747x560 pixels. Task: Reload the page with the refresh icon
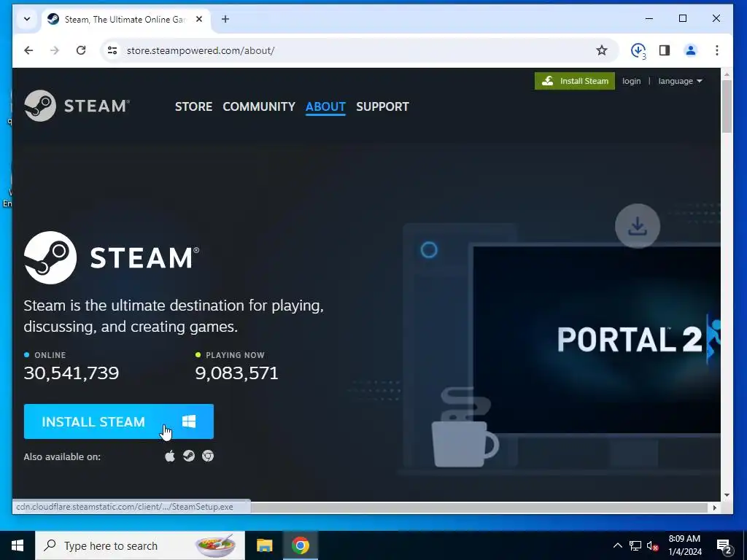coord(81,50)
